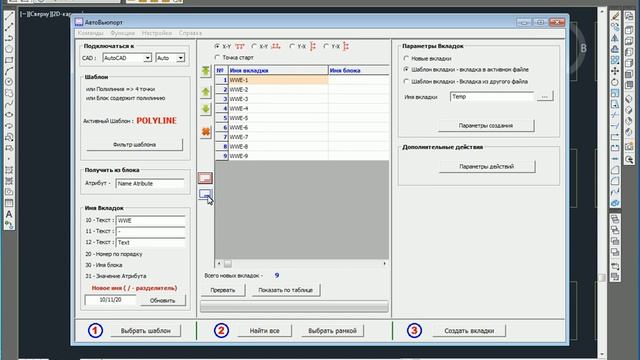640x360 pixels.
Task: Click the 'Выбрать шаблон' button
Action: [x=145, y=331]
